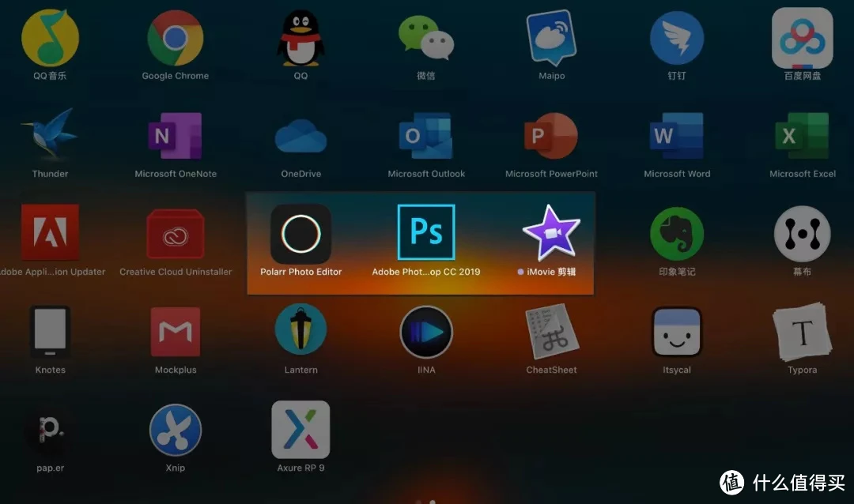
Task: Open Axure RP 9
Action: tap(300, 430)
